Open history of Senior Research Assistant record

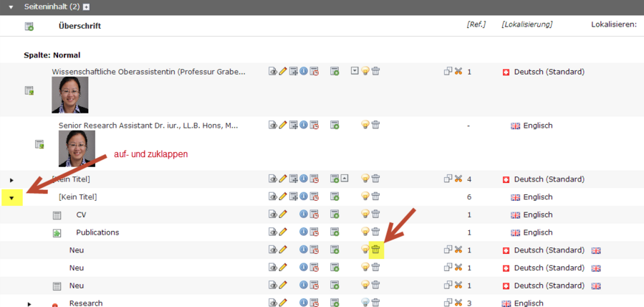pyautogui.click(x=314, y=125)
